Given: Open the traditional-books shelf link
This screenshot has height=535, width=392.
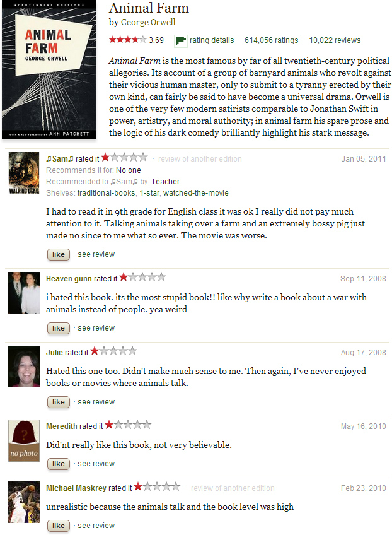Looking at the screenshot, I should [x=100, y=193].
